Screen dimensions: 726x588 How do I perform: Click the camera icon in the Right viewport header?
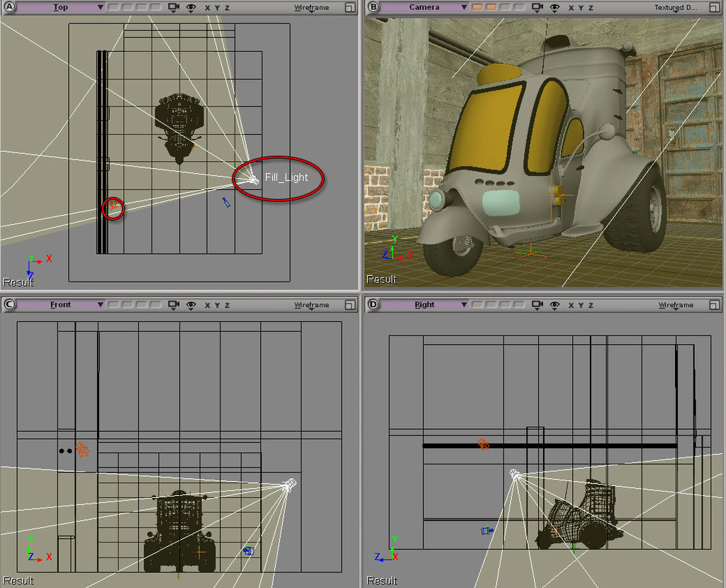tap(537, 305)
